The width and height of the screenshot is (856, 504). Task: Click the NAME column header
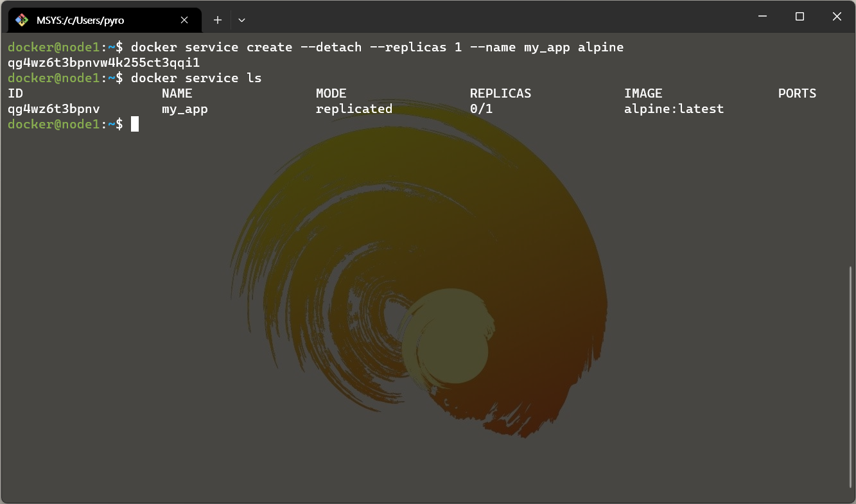click(x=177, y=93)
